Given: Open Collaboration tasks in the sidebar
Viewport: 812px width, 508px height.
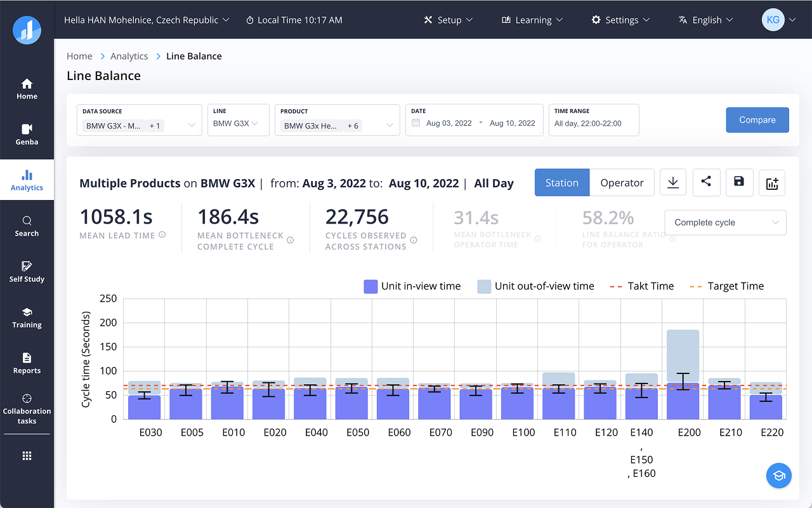Looking at the screenshot, I should click(x=27, y=409).
